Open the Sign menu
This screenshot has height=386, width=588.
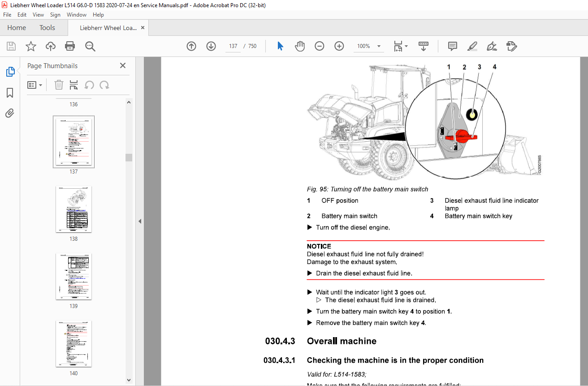click(55, 15)
